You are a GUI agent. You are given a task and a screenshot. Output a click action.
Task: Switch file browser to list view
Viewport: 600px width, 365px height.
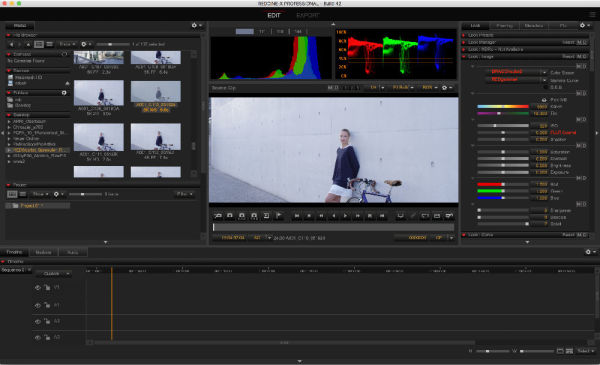(x=49, y=44)
